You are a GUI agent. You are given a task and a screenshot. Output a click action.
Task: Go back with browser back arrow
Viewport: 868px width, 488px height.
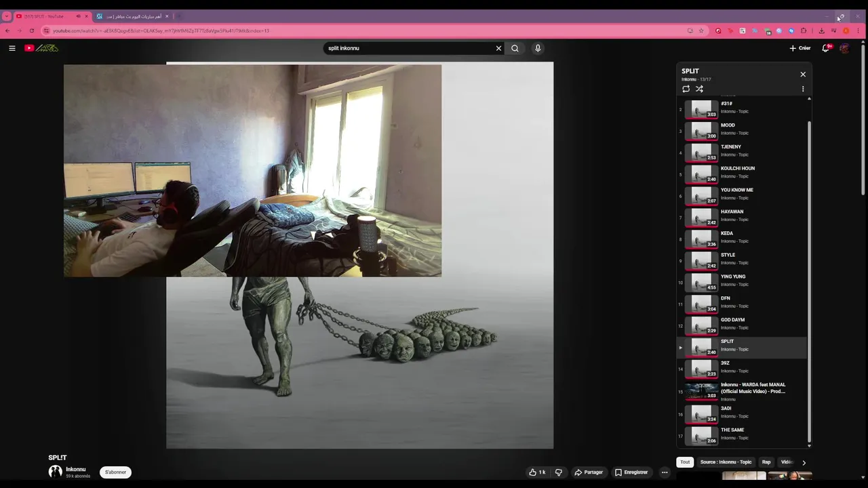pos(7,30)
